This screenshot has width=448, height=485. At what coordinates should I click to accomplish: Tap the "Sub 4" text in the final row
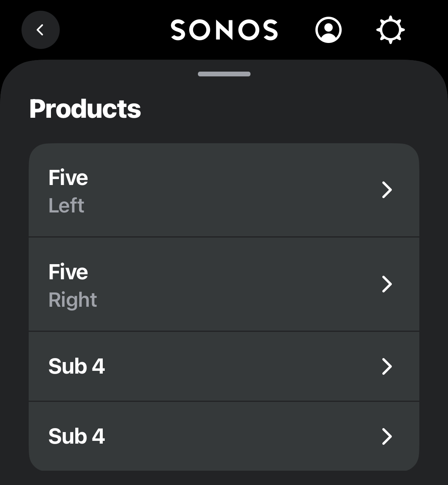[x=76, y=436]
